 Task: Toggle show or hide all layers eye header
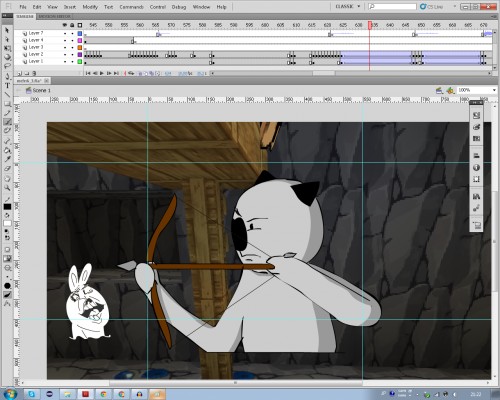click(x=65, y=25)
